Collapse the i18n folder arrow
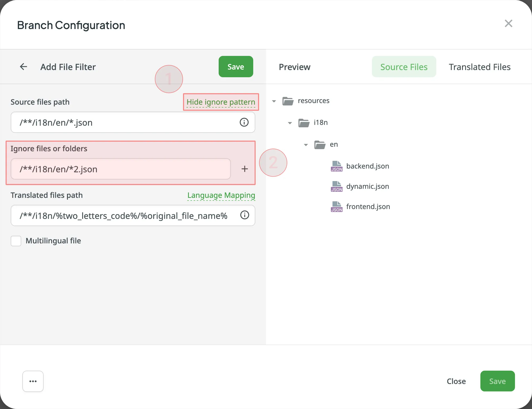 (290, 123)
